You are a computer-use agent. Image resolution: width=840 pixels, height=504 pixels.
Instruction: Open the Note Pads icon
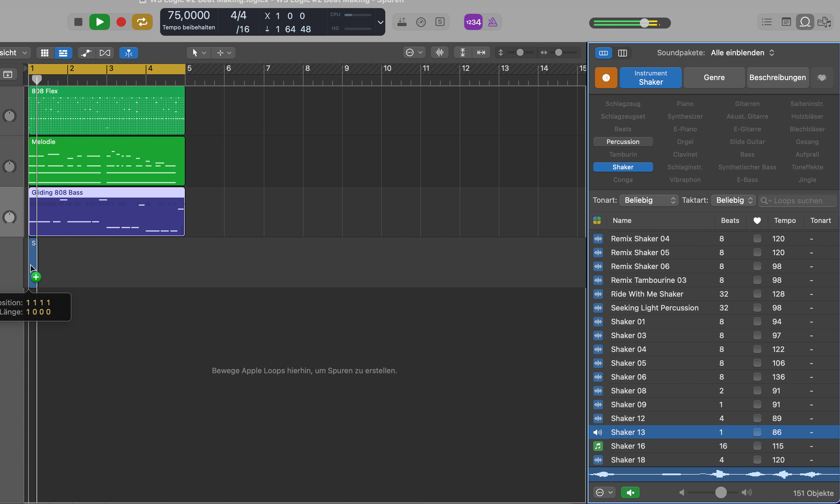point(786,22)
